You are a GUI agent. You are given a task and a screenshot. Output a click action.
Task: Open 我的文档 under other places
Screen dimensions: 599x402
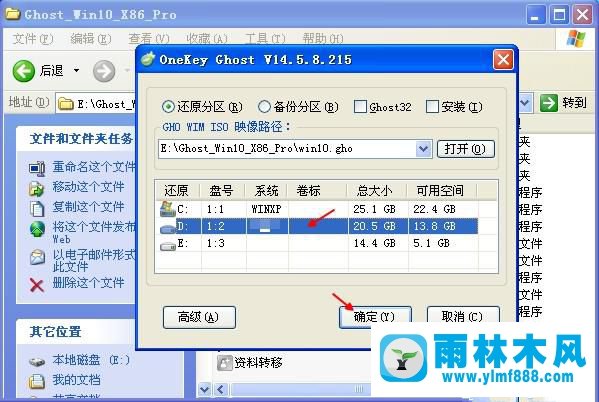(76, 379)
